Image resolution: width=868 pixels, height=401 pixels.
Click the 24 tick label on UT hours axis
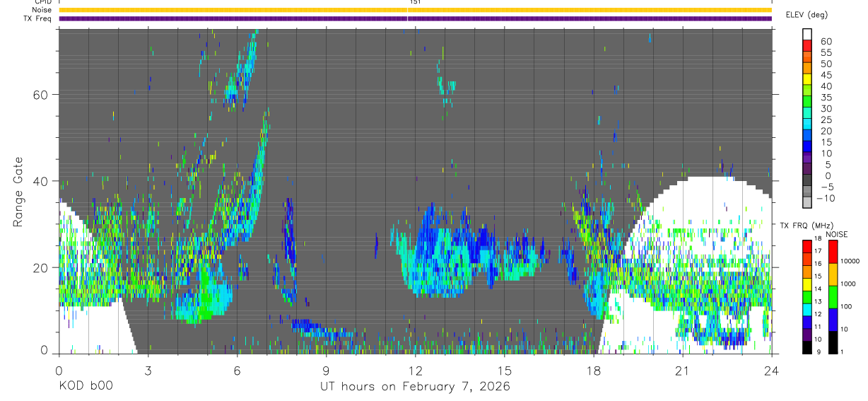772,371
